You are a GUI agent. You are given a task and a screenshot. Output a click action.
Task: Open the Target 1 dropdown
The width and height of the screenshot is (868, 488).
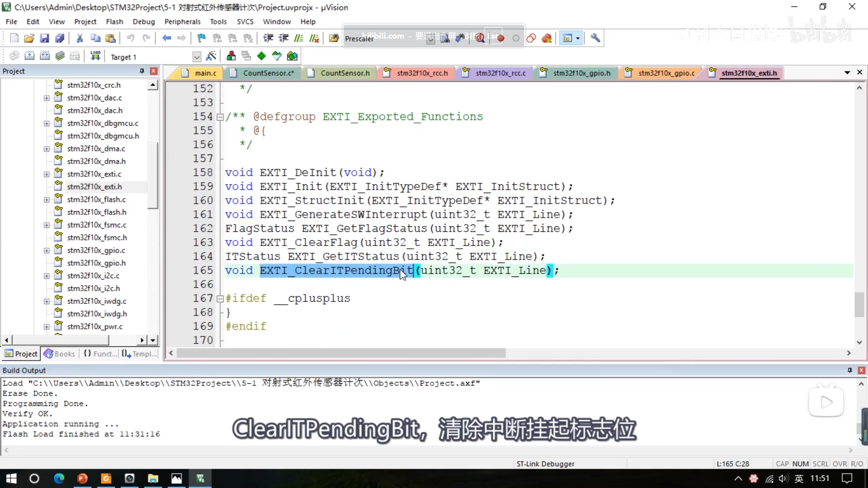coord(197,57)
